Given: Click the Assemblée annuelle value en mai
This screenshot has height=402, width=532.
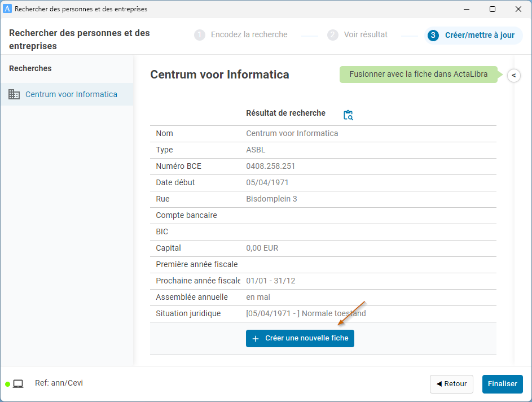Looking at the screenshot, I should tap(258, 297).
